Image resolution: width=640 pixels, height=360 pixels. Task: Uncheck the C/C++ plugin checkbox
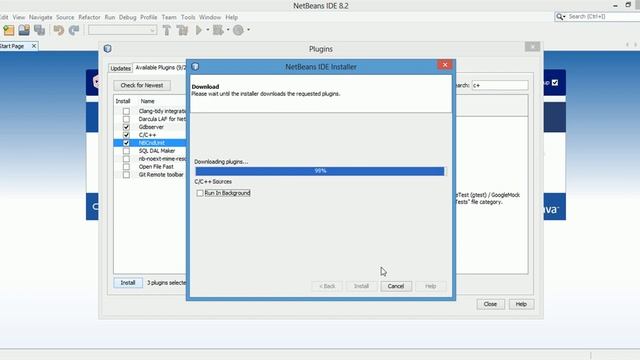tap(126, 135)
